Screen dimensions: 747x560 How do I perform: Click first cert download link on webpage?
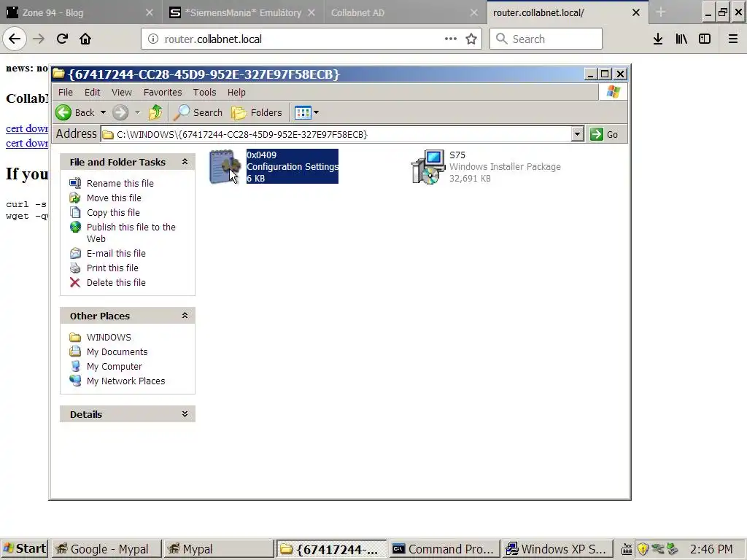(27, 128)
